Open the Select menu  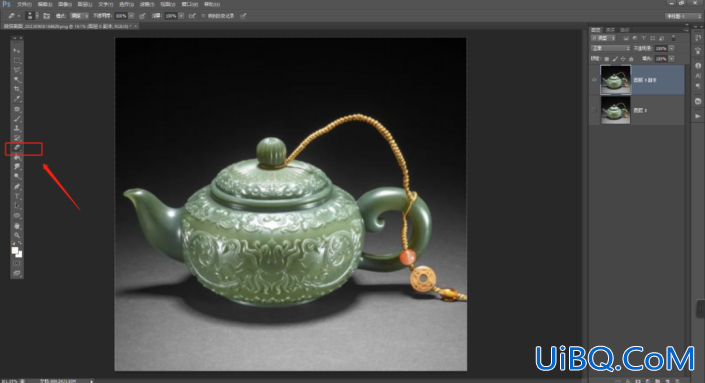point(126,4)
